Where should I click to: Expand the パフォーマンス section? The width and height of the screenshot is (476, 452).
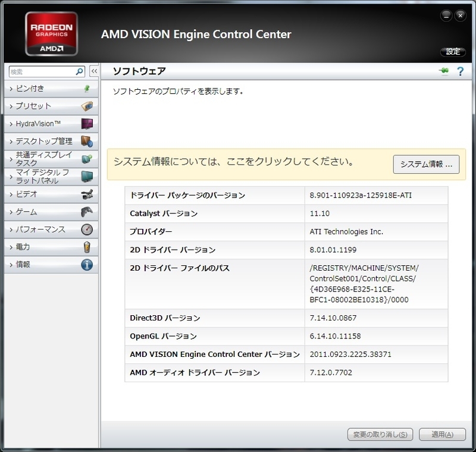coord(51,230)
